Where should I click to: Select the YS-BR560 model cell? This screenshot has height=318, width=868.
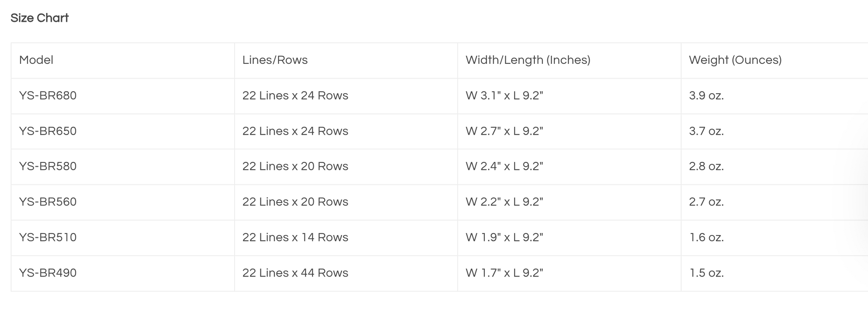coord(48,202)
